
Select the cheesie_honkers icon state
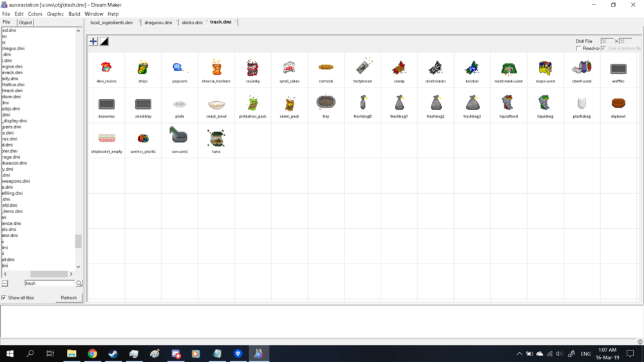[216, 68]
